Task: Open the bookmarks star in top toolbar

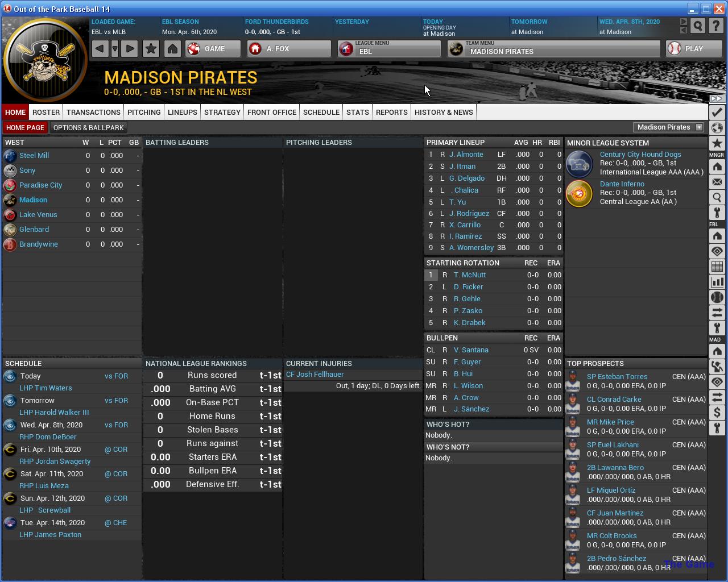Action: 151,49
